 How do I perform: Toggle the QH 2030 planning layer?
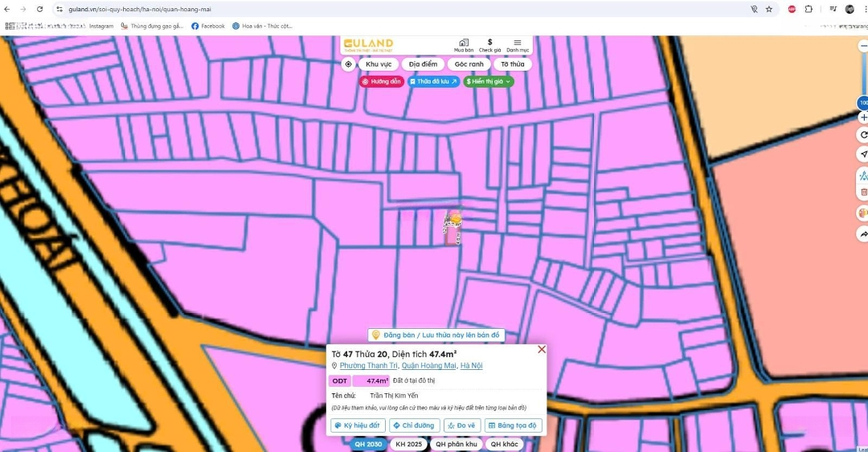coord(368,444)
